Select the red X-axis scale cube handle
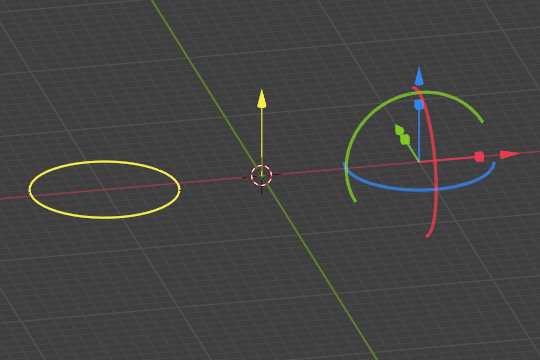 pyautogui.click(x=479, y=157)
